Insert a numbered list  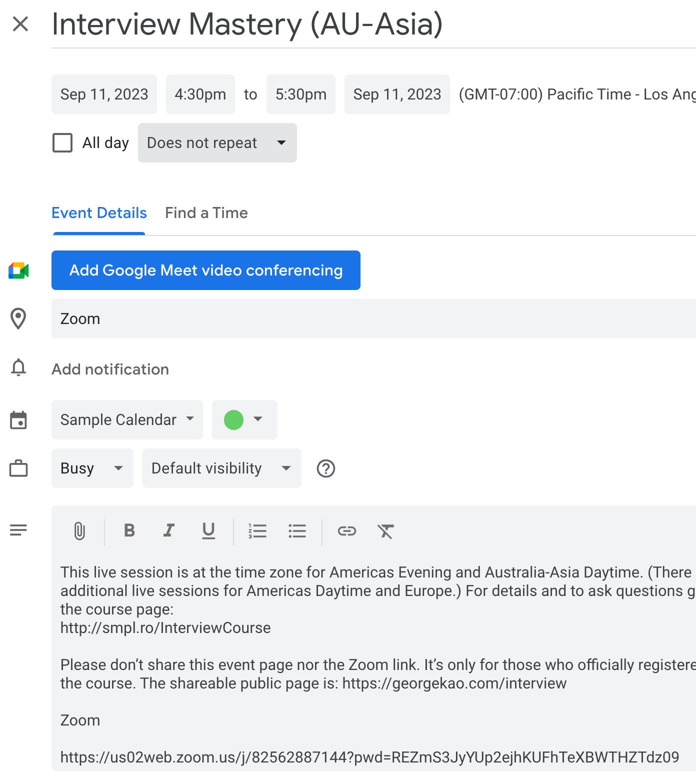(x=257, y=531)
